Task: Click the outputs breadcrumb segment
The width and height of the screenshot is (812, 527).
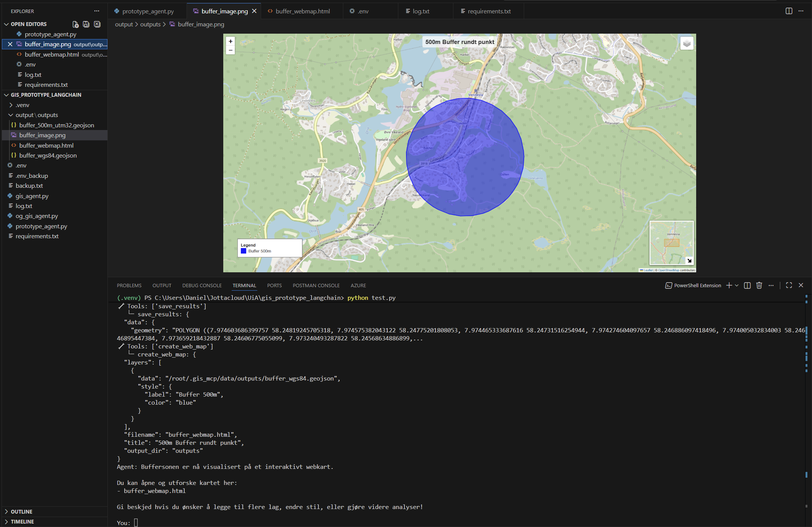Action: [150, 24]
